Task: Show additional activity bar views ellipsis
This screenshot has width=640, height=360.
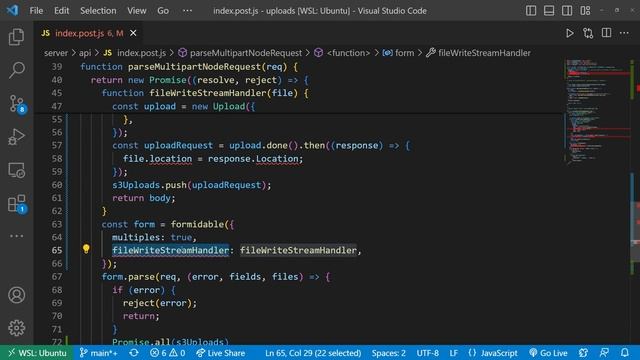Action: 16,236
